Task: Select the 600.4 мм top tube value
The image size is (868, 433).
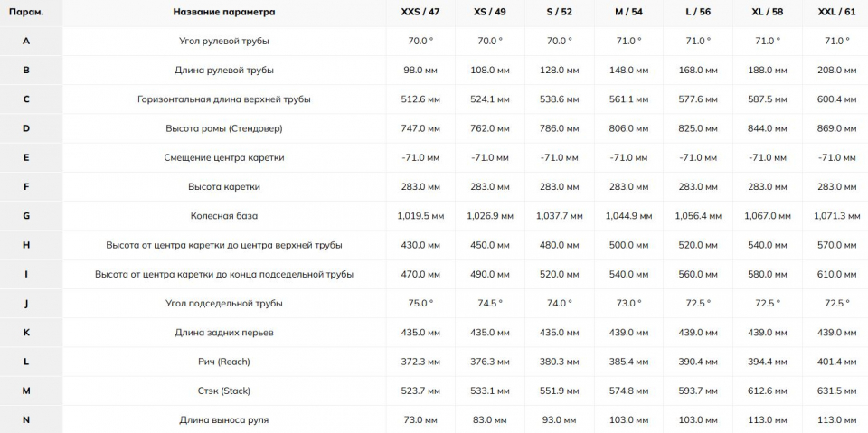Action: click(x=836, y=99)
